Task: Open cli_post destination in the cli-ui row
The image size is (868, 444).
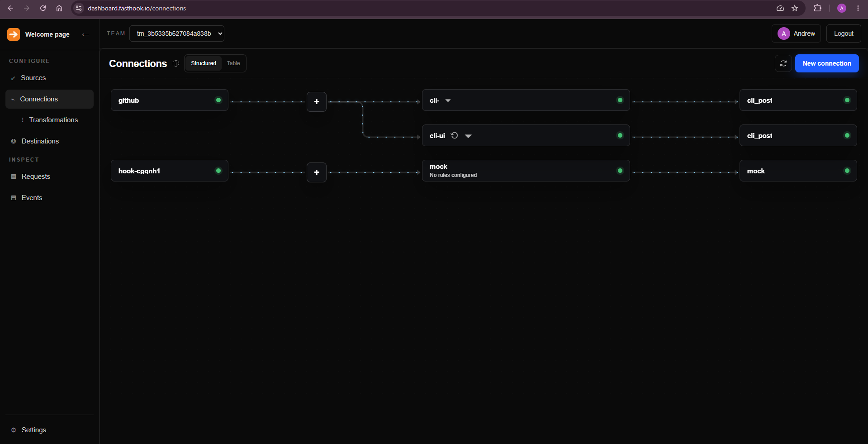Action: [798, 135]
